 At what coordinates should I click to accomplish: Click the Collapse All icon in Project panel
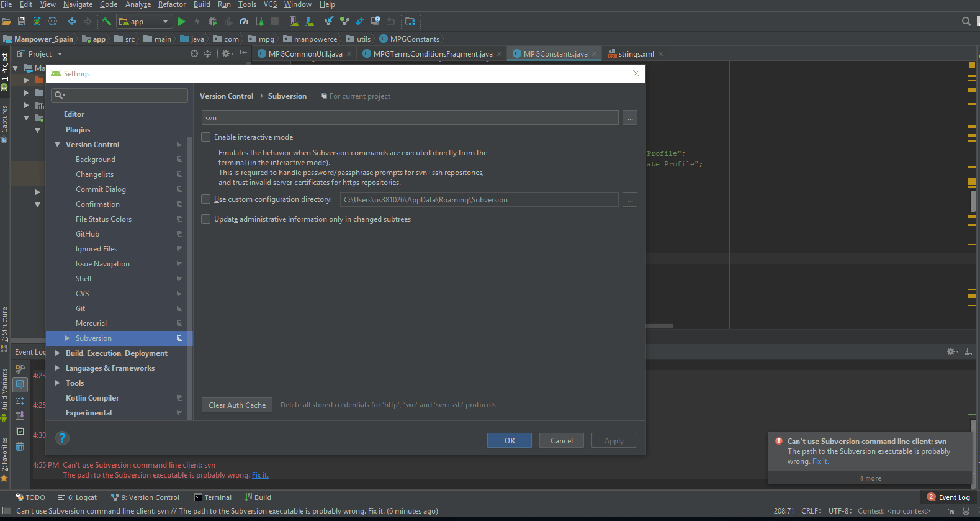(x=207, y=54)
